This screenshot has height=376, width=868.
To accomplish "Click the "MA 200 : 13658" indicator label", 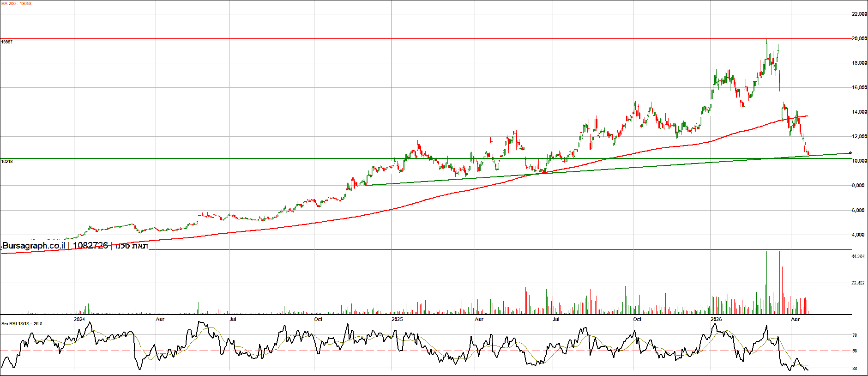I will click(16, 4).
